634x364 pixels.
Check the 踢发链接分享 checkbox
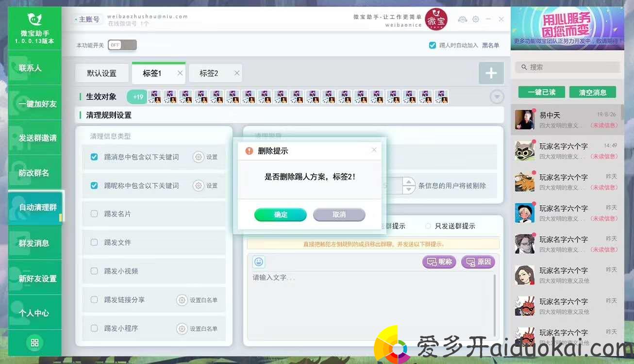tap(94, 300)
